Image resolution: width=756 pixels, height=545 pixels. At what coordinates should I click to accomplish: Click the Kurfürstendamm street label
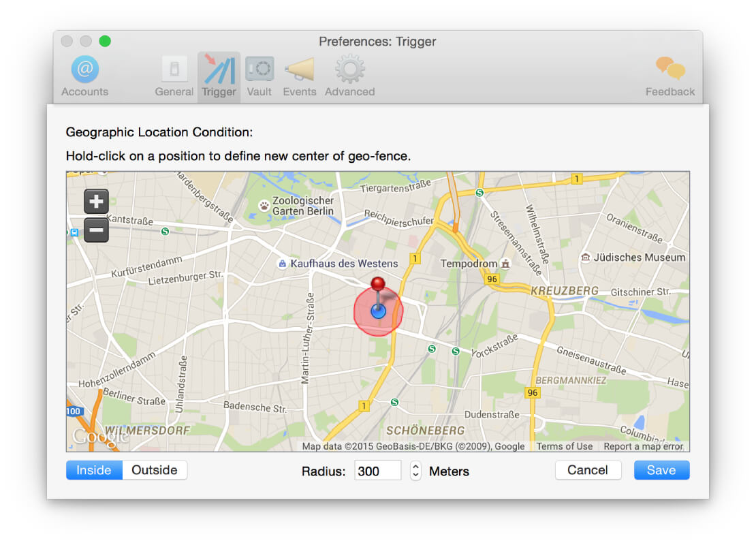[x=146, y=267]
